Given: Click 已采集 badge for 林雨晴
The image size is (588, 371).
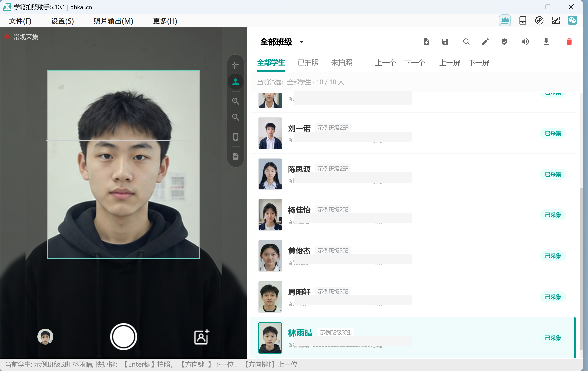Looking at the screenshot, I should click(553, 338).
